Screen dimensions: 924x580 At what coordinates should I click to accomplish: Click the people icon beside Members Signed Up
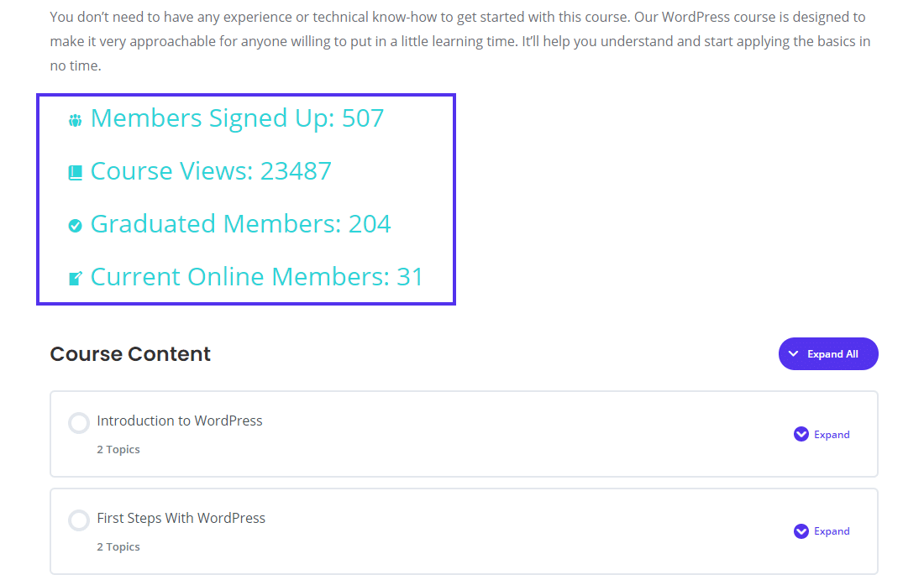[76, 120]
